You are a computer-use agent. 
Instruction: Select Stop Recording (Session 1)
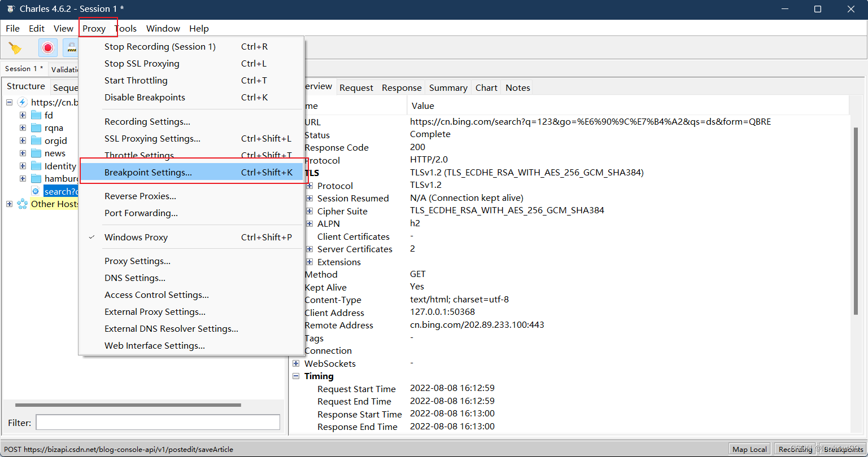(x=191, y=47)
